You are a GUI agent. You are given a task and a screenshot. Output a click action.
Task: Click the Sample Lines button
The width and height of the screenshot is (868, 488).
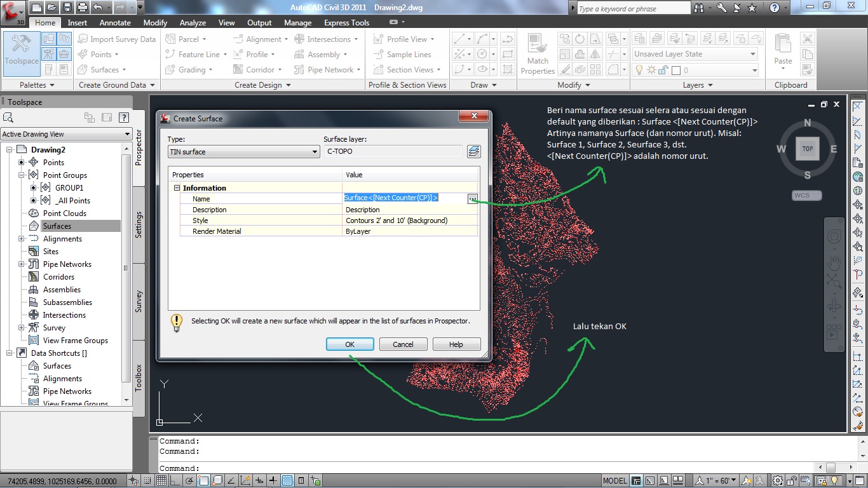pyautogui.click(x=402, y=54)
